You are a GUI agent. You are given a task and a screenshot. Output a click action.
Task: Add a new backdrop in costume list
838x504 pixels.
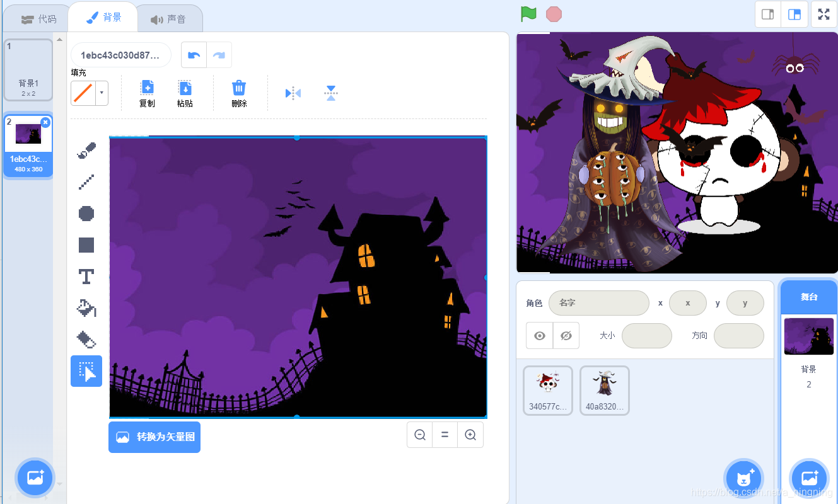click(35, 477)
